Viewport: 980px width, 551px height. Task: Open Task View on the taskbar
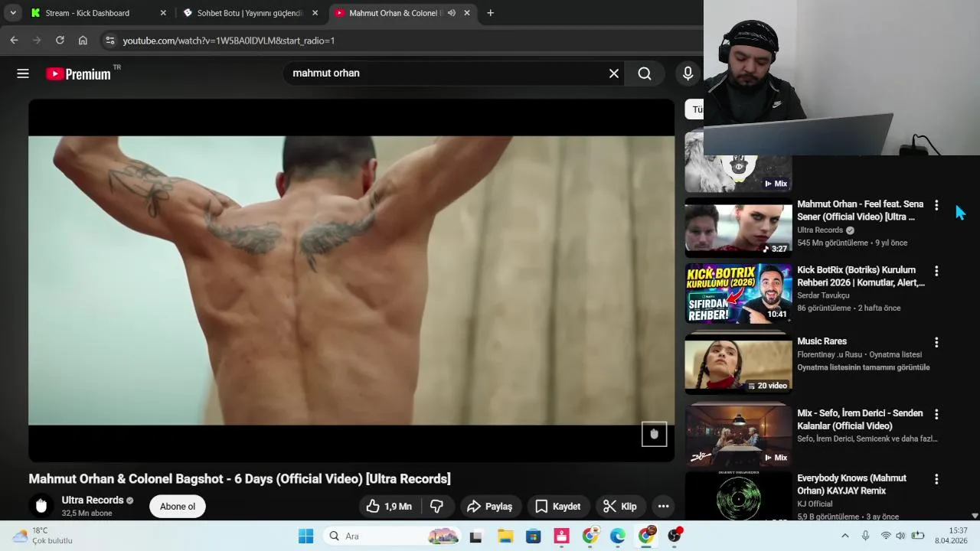point(475,536)
